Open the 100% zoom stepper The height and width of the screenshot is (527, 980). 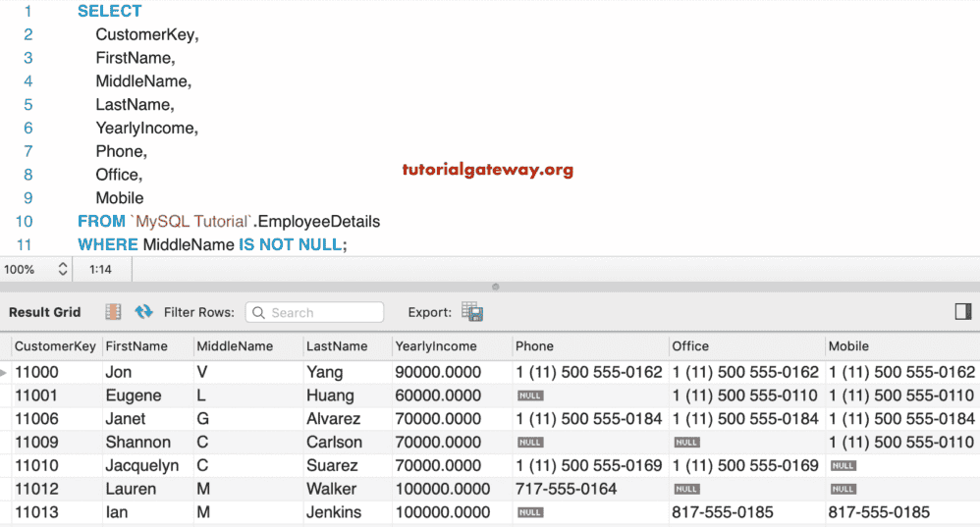[63, 269]
